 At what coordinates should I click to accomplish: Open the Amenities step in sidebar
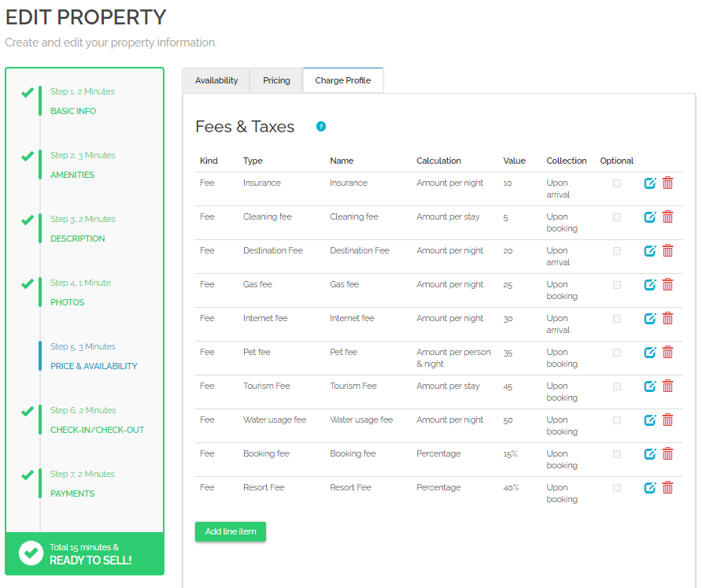coord(72,175)
